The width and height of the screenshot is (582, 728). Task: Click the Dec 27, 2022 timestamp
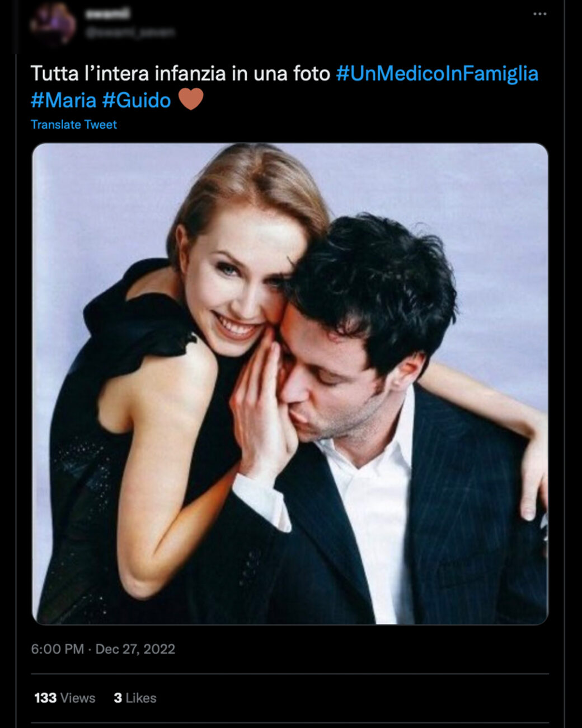click(x=134, y=650)
